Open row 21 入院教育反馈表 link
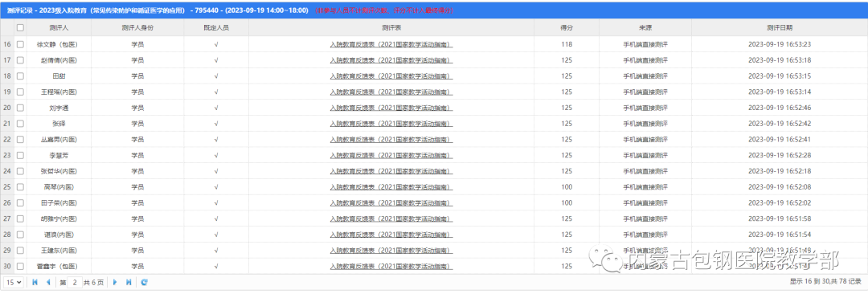Screen dimensions: 868x298 [391, 123]
